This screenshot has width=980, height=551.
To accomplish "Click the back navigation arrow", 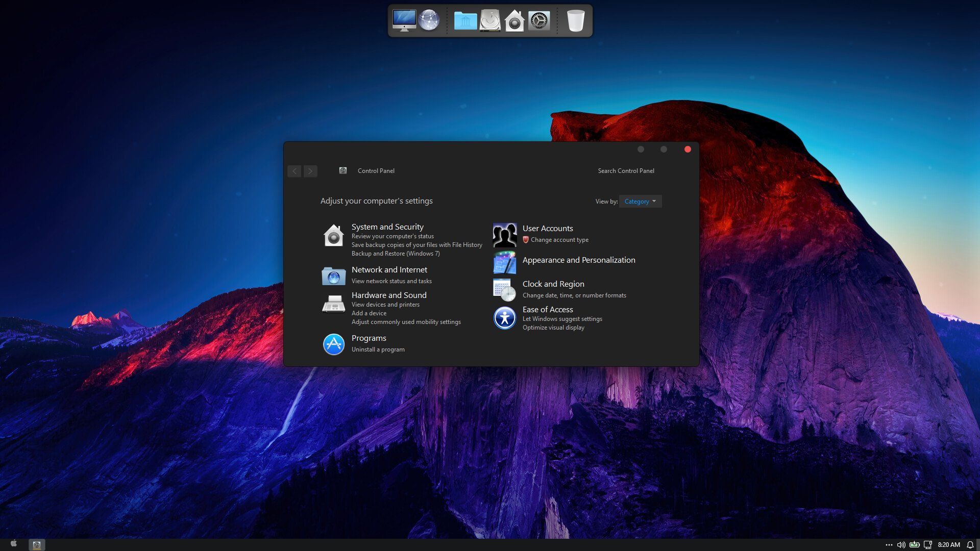I will [x=295, y=171].
